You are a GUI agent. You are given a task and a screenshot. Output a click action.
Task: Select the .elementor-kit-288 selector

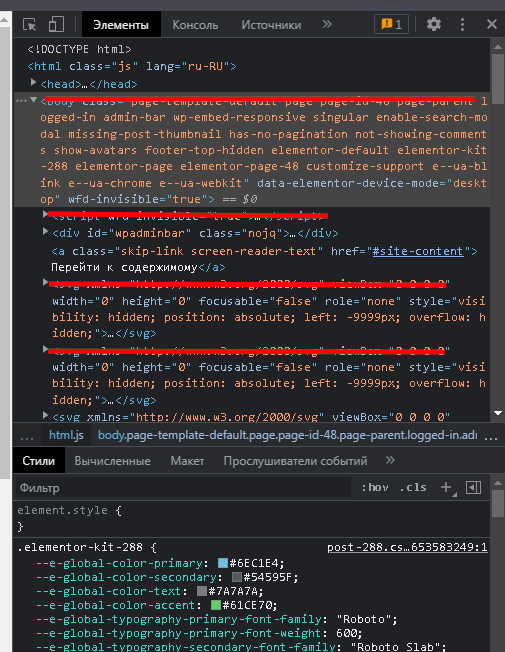(x=80, y=547)
